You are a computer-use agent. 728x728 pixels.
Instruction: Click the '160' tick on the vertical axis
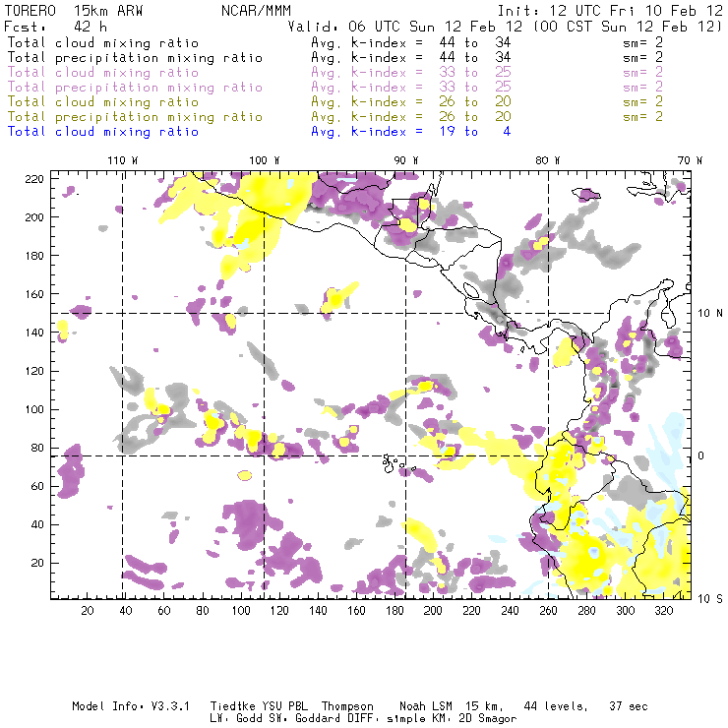pyautogui.click(x=33, y=294)
